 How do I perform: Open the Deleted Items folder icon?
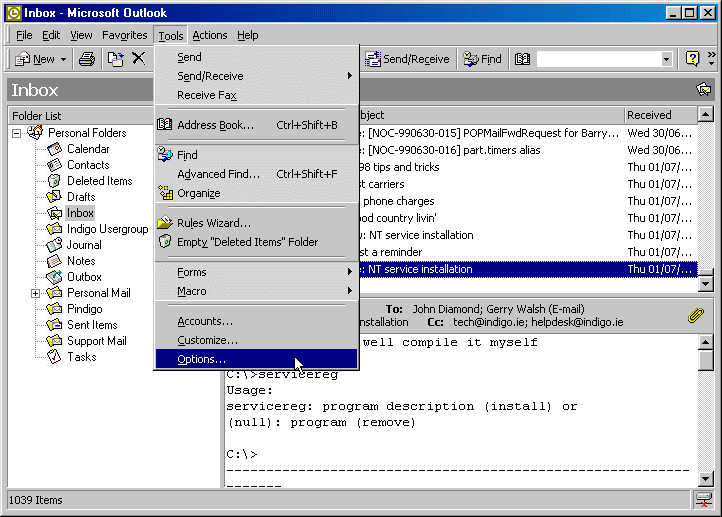(54, 181)
